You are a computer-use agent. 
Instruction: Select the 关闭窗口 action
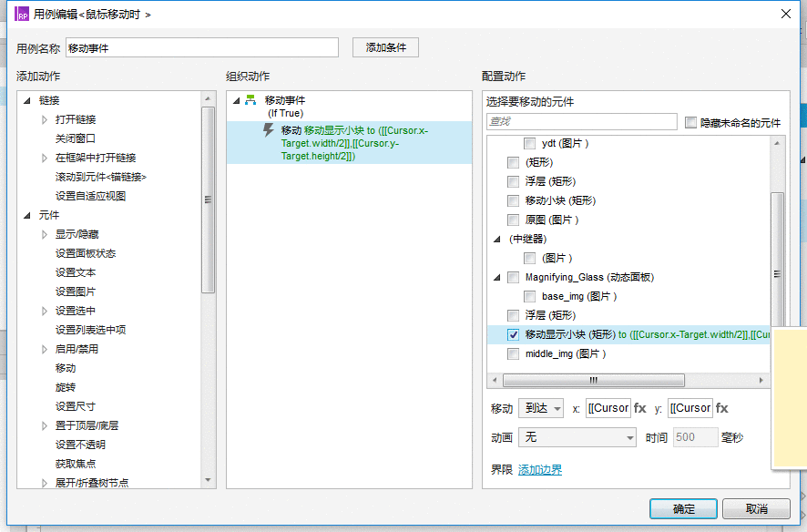[75, 138]
